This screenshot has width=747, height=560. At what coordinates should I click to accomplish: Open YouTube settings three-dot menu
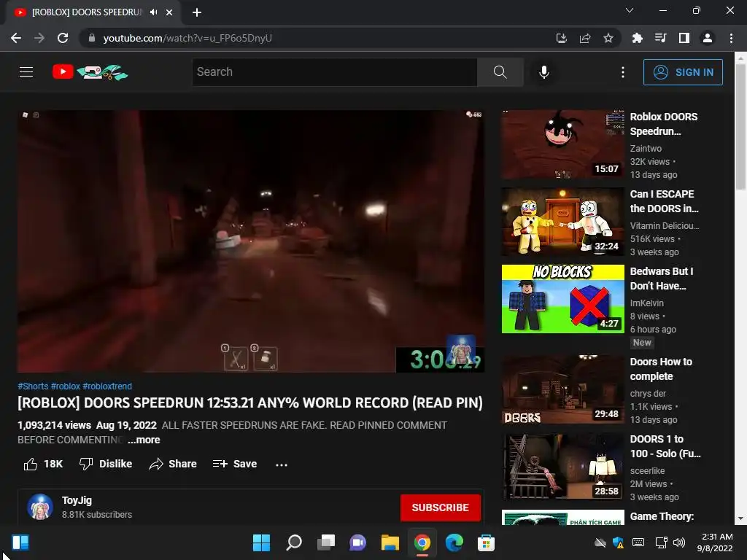click(623, 72)
